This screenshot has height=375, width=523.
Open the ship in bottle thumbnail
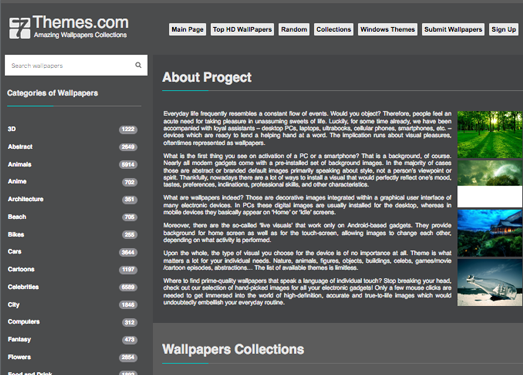pyautogui.click(x=490, y=283)
